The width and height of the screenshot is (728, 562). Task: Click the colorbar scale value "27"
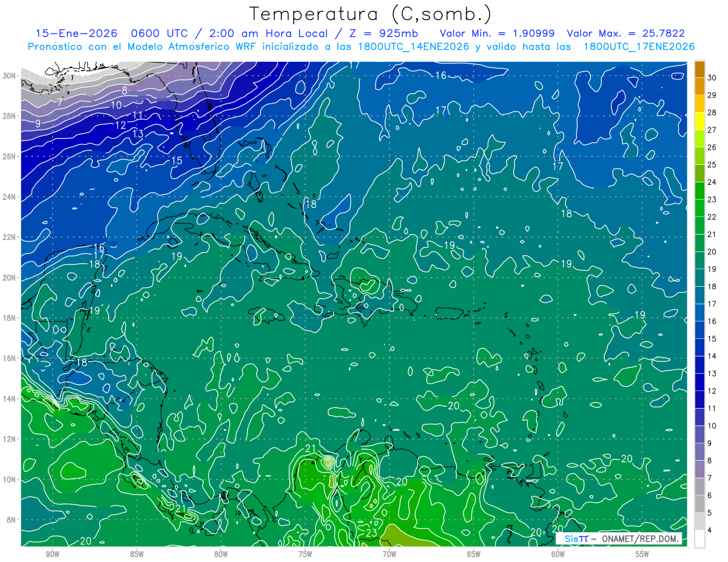tap(712, 130)
